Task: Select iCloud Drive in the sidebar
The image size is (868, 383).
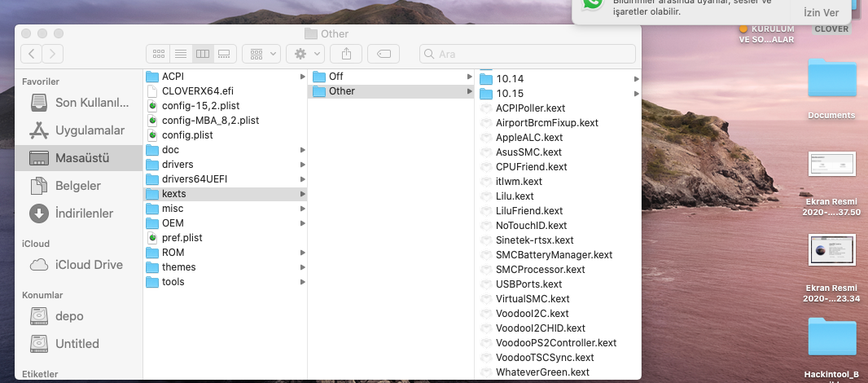Action: pyautogui.click(x=89, y=265)
